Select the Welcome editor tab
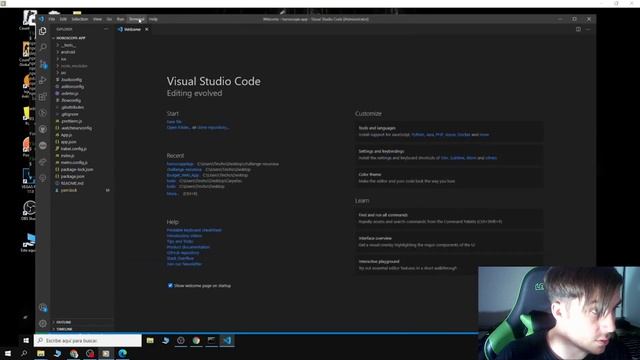The height and width of the screenshot is (360, 640). coord(133,29)
